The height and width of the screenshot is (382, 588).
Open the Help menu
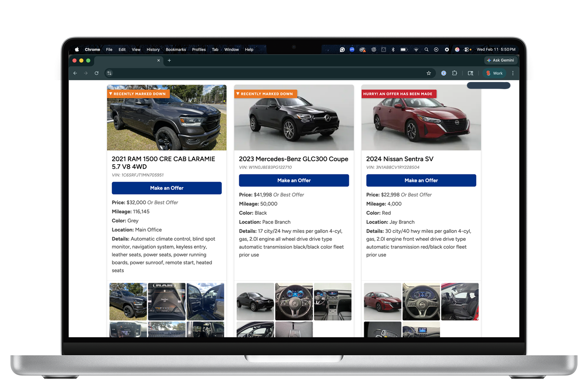tap(249, 50)
